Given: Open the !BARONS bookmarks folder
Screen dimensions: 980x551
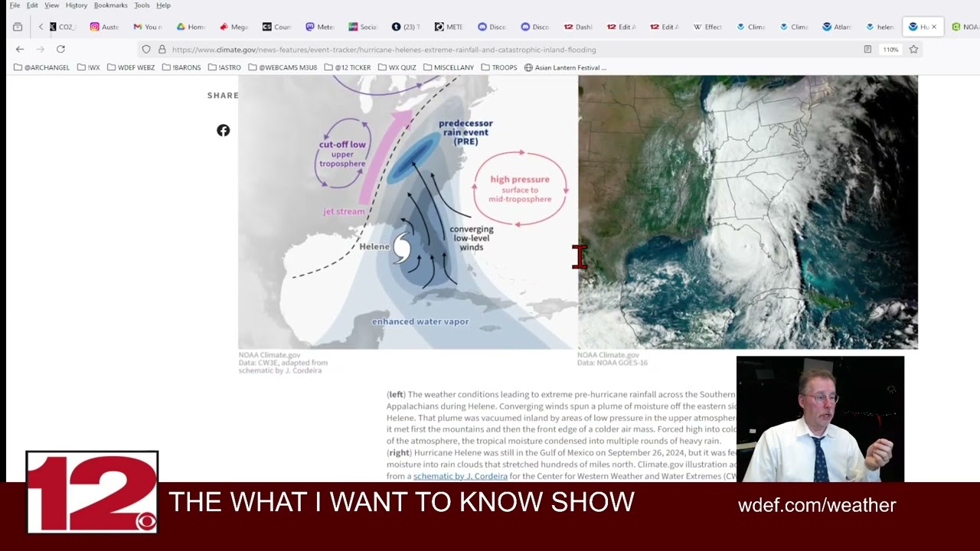Looking at the screenshot, I should (x=181, y=67).
